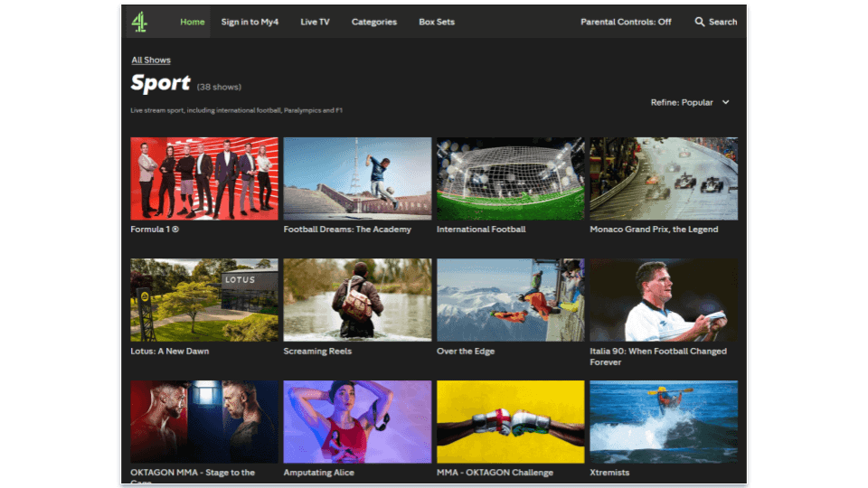Choose the Lotus: A New Dawn thumbnail
Viewport: 868px width, 488px height.
coord(204,300)
